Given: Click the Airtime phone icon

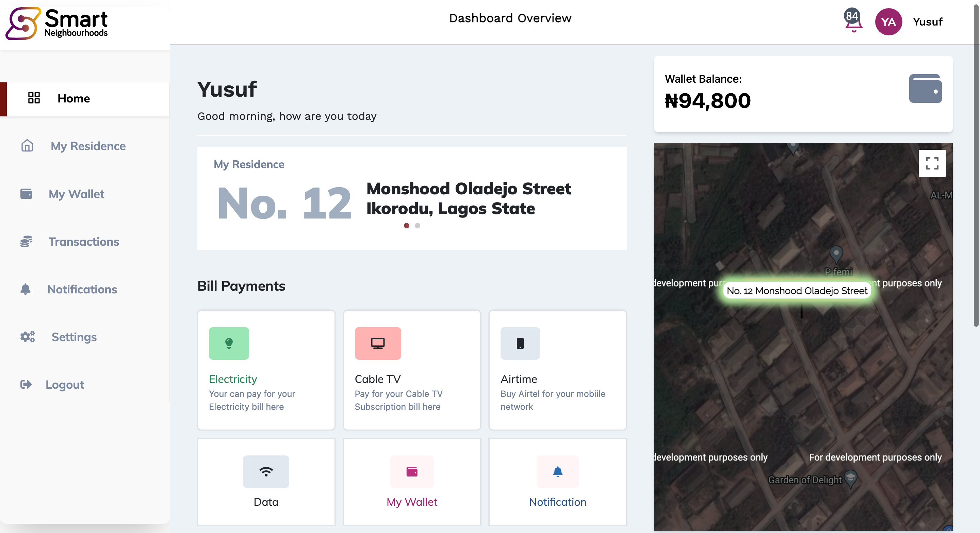Looking at the screenshot, I should pos(520,343).
